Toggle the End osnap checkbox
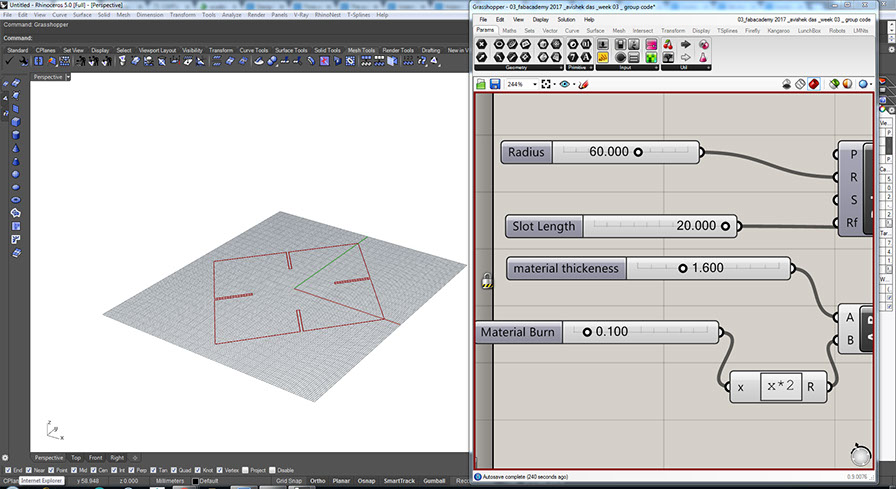Screen dimensions: 896x489 click(8, 470)
